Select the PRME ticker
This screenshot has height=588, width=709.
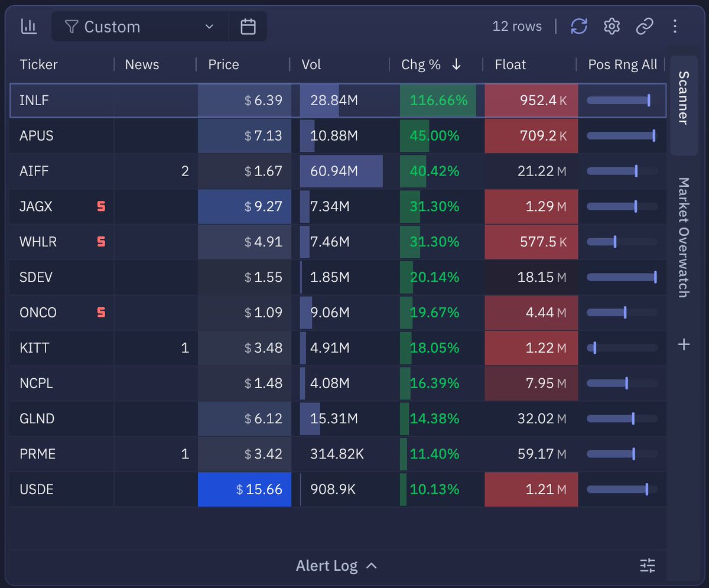pos(38,454)
